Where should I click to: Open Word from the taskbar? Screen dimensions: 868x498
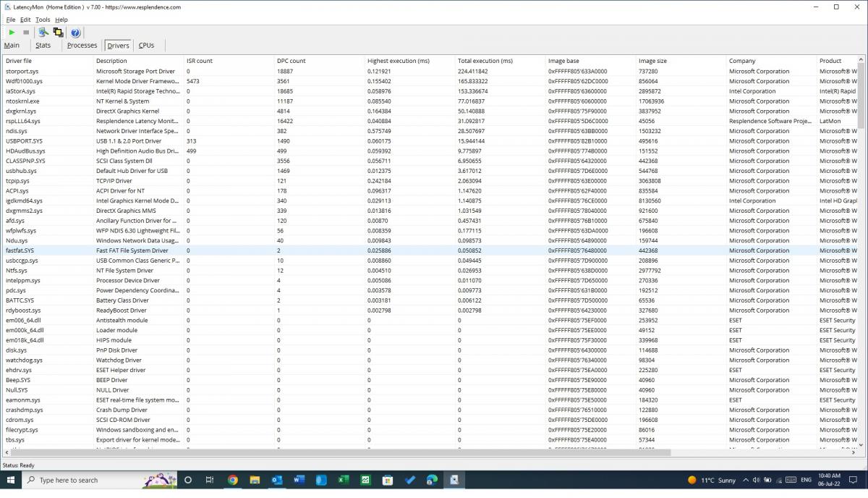pyautogui.click(x=299, y=480)
